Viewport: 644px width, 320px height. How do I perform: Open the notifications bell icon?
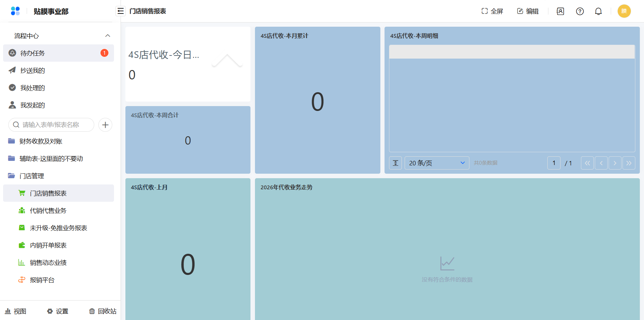598,11
